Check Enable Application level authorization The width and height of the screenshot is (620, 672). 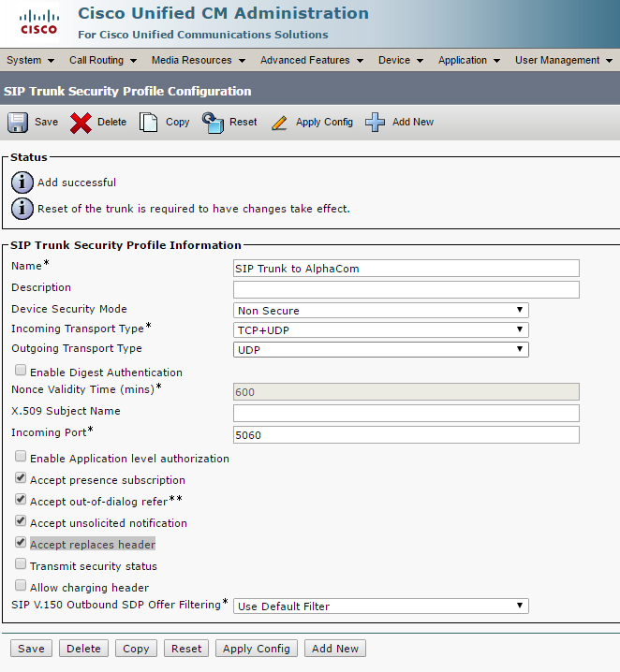click(21, 456)
